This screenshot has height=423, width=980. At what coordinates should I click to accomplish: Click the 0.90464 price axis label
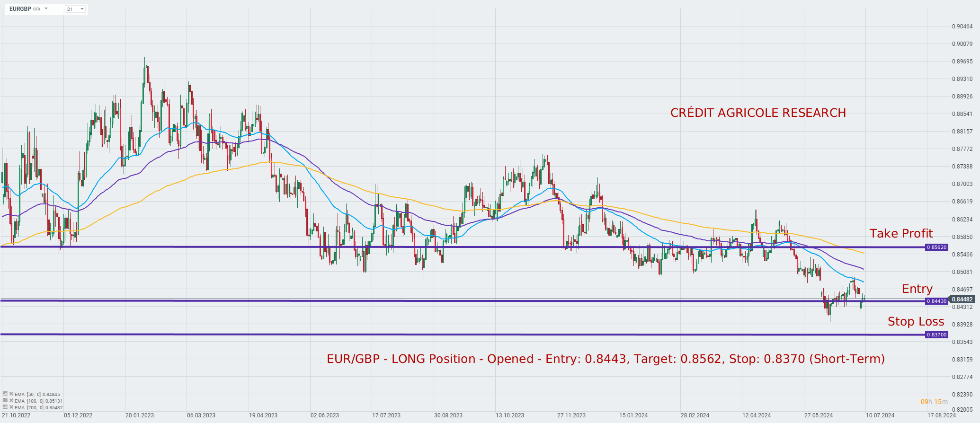click(x=962, y=26)
